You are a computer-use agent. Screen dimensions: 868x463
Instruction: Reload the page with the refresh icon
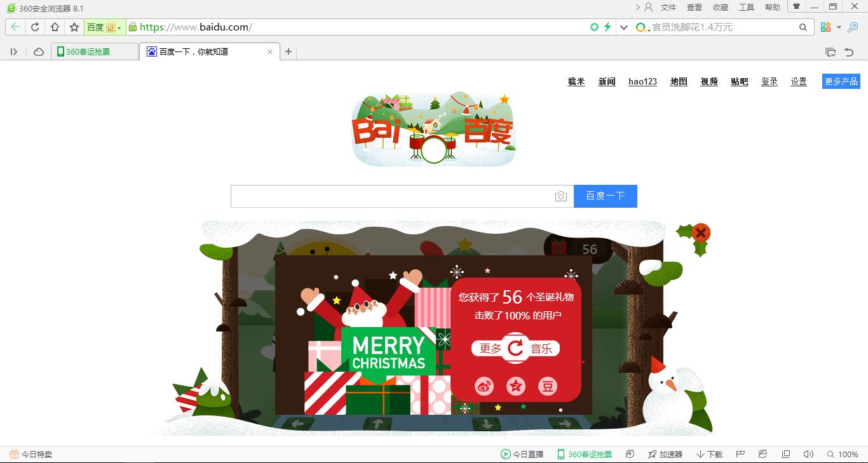pos(35,27)
